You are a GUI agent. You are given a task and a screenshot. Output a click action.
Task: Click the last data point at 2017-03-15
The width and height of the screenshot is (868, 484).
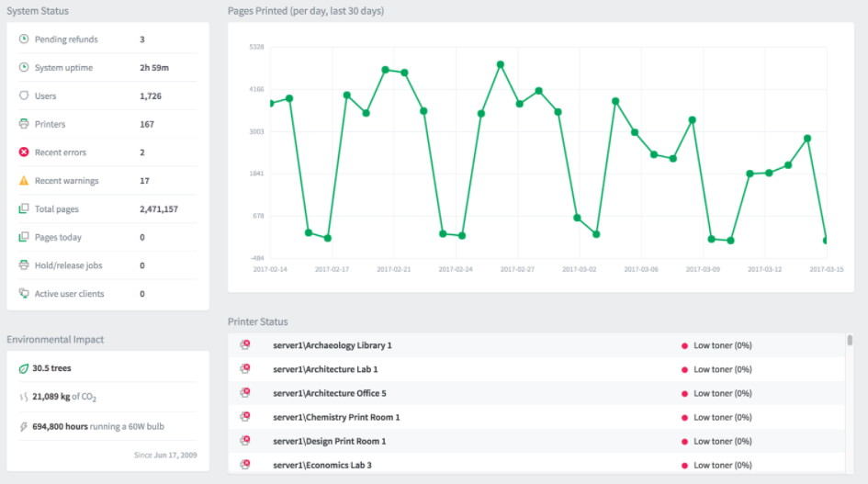tap(826, 241)
